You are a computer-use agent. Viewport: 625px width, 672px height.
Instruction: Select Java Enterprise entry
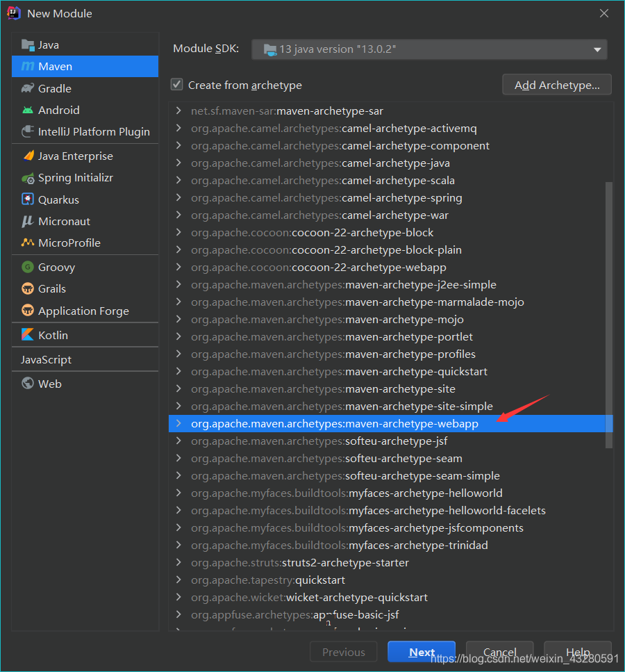pos(85,156)
